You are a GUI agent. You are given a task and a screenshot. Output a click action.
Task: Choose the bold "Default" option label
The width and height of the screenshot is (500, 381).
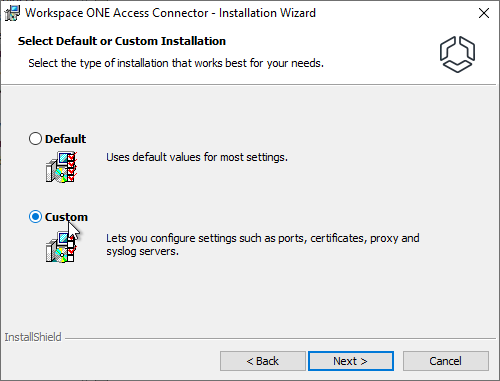tap(65, 139)
